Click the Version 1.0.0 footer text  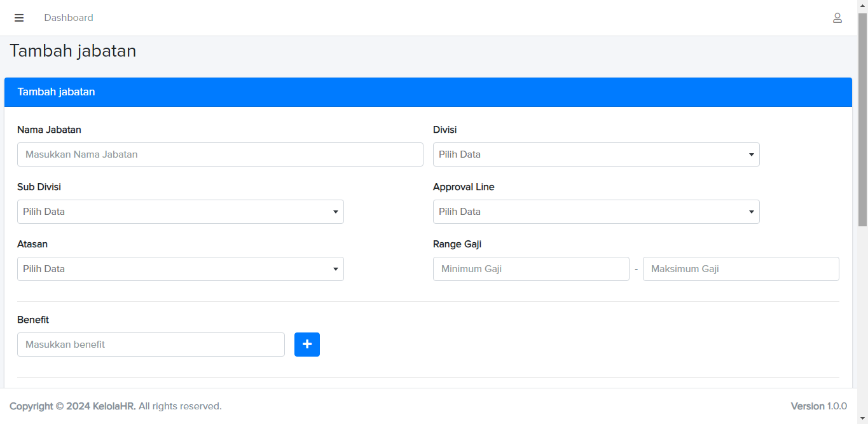818,406
